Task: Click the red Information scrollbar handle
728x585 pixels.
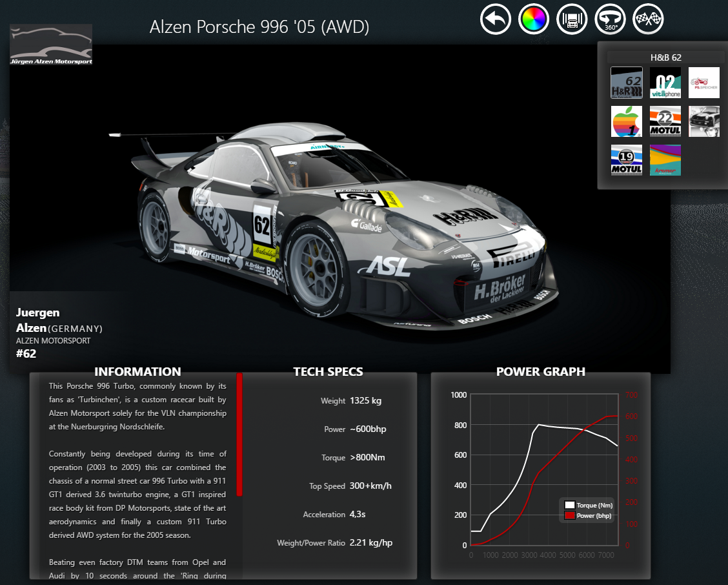Action: pyautogui.click(x=239, y=435)
